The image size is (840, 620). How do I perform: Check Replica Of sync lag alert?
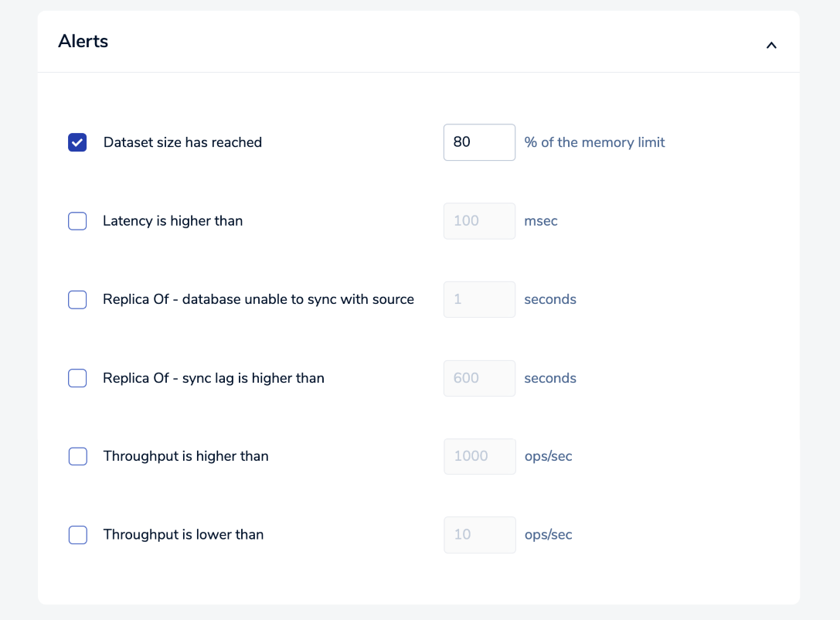(77, 378)
